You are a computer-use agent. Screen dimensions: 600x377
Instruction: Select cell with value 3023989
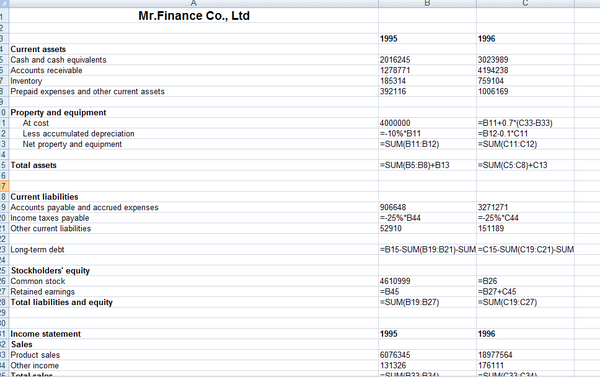(493, 60)
